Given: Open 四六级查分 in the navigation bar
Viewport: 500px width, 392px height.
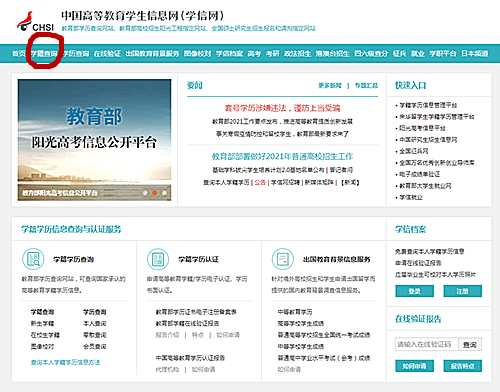Looking at the screenshot, I should point(371,53).
